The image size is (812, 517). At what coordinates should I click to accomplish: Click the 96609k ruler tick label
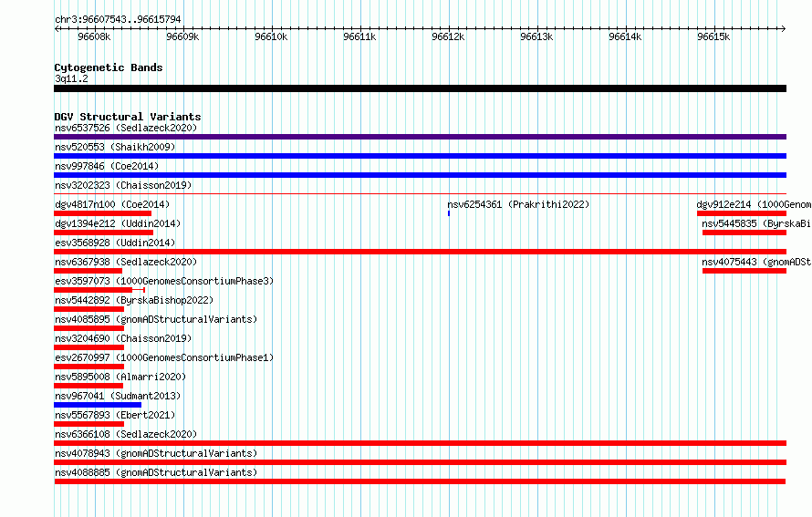[182, 36]
